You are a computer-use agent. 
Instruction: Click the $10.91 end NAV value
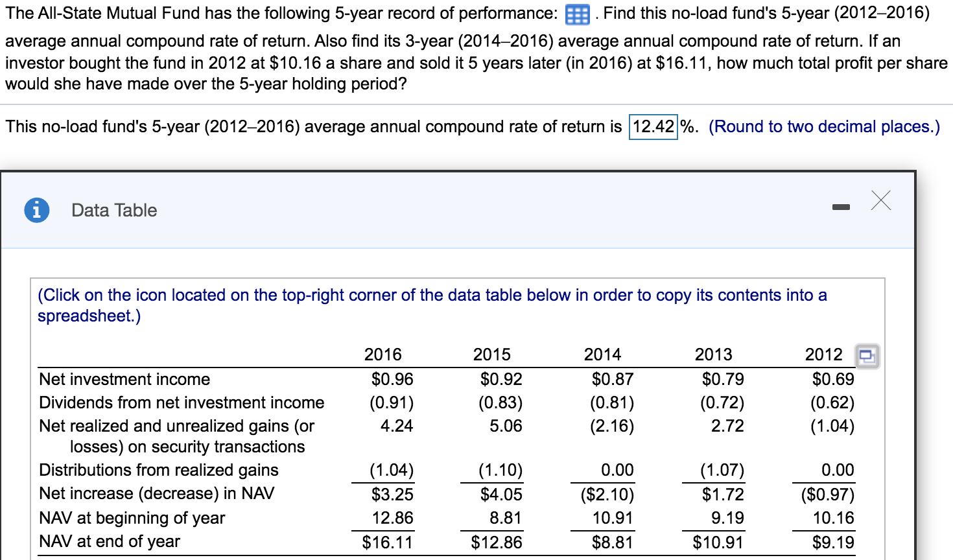point(718,542)
